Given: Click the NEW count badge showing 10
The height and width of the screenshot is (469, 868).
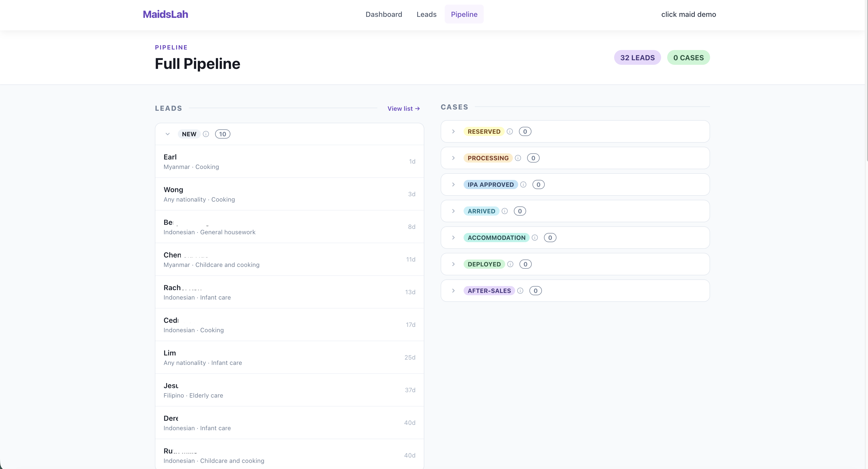Looking at the screenshot, I should (x=223, y=134).
